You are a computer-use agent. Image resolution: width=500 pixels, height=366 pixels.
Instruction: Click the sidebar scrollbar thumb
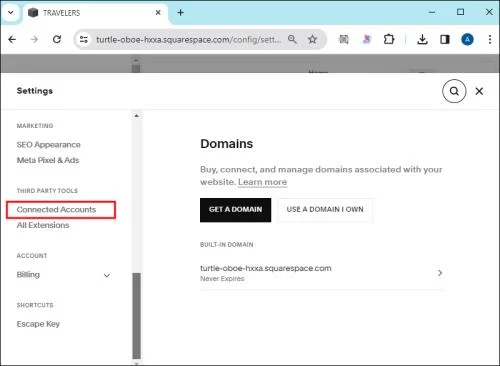click(136, 315)
